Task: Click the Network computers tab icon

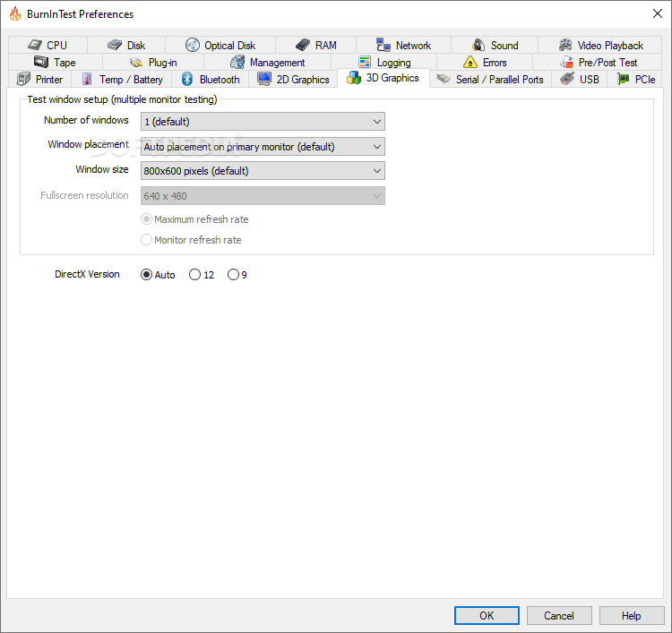Action: point(383,45)
